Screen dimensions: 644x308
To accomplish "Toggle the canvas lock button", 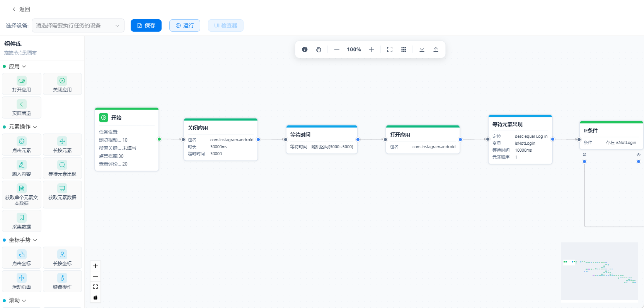I will point(95,297).
